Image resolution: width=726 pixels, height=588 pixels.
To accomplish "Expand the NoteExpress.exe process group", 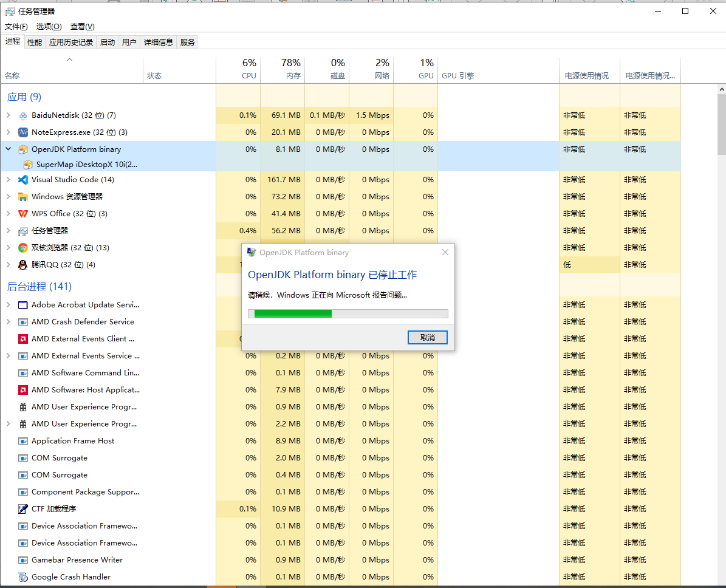I will tap(9, 132).
